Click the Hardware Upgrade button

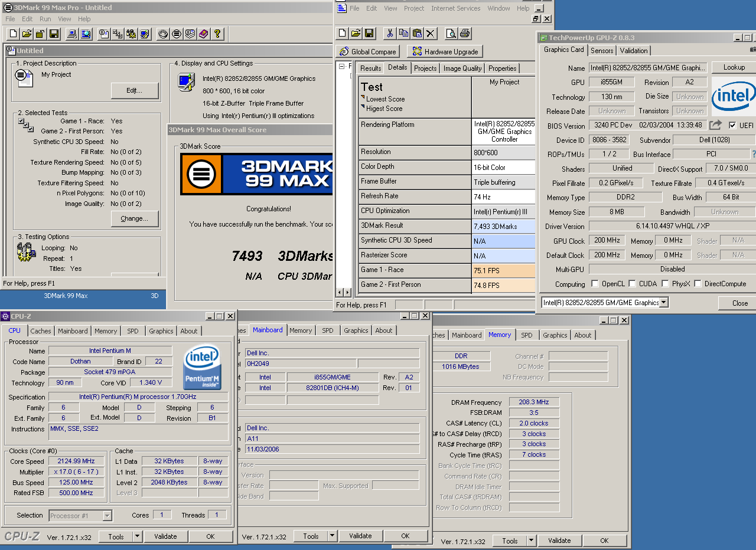click(446, 51)
